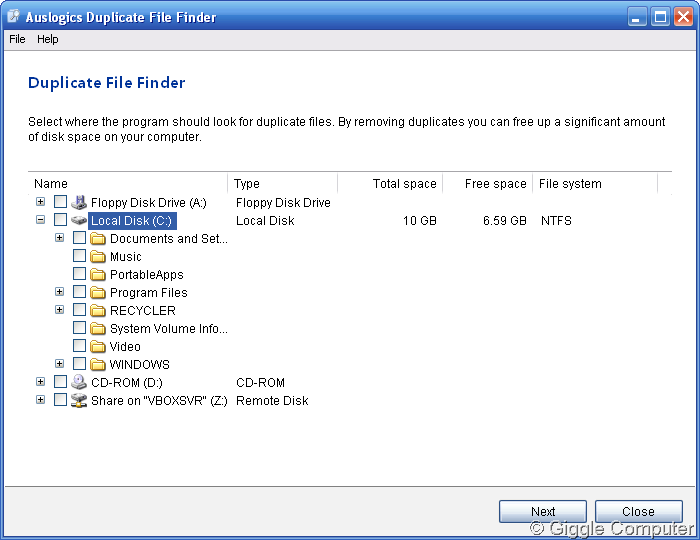
Task: Sort by the File system column header
Action: [595, 183]
